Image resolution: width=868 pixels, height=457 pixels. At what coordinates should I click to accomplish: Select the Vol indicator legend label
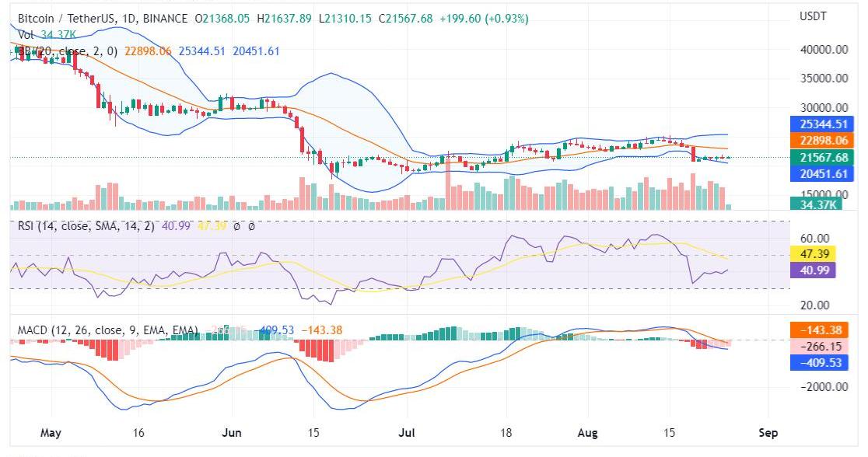pyautogui.click(x=26, y=34)
